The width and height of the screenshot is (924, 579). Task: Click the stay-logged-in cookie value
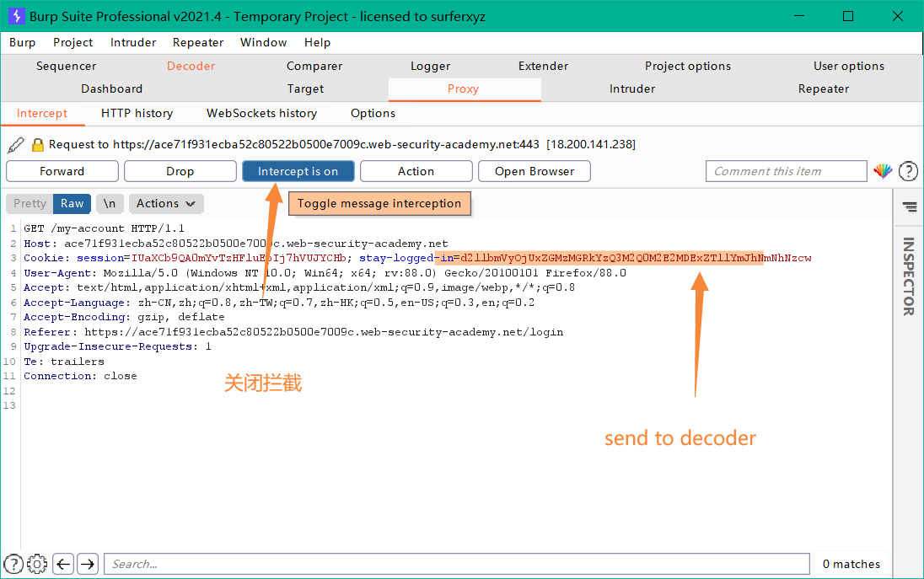[x=636, y=258]
